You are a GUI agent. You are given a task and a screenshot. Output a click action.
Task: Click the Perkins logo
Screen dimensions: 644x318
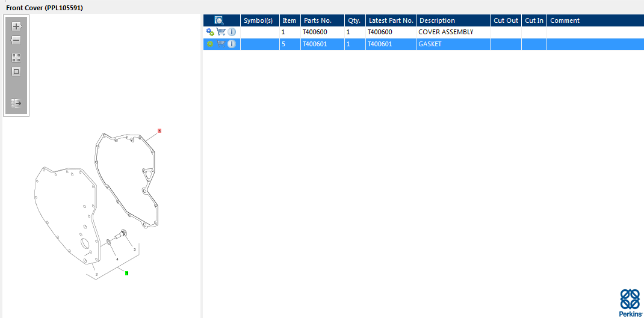630,302
